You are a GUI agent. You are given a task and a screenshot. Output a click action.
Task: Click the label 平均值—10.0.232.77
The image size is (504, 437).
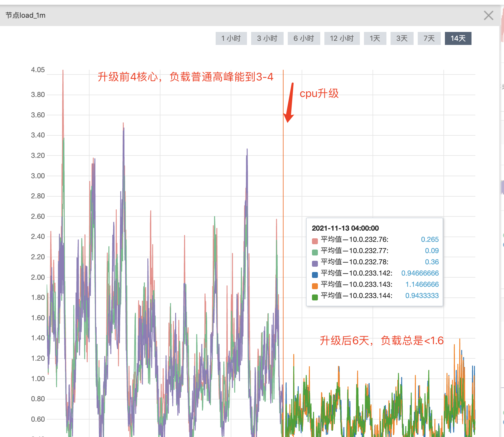[x=355, y=251]
